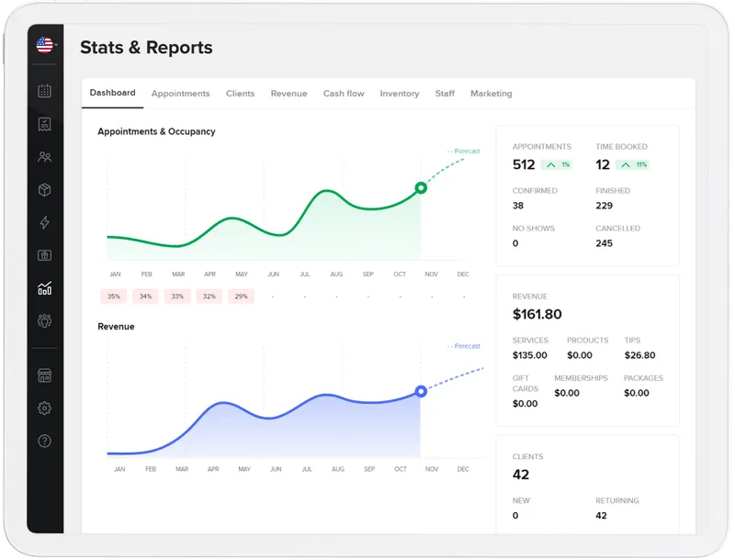This screenshot has width=735, height=560.
Task: Open the calendar icon in the sidebar
Action: click(x=42, y=92)
